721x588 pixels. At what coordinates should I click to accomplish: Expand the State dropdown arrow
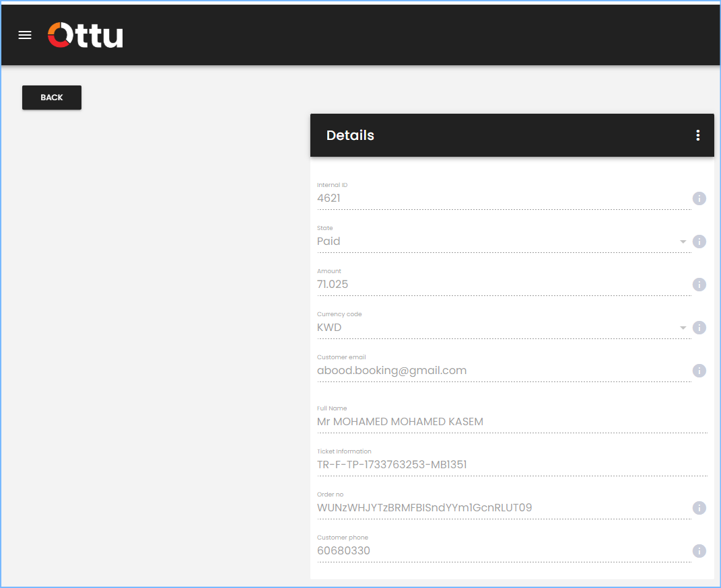click(x=683, y=242)
